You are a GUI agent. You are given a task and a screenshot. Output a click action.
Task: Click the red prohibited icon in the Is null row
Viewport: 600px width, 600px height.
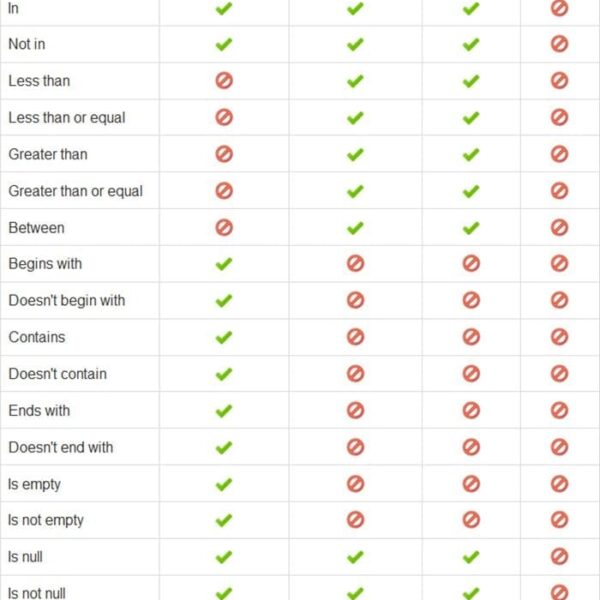click(559, 557)
